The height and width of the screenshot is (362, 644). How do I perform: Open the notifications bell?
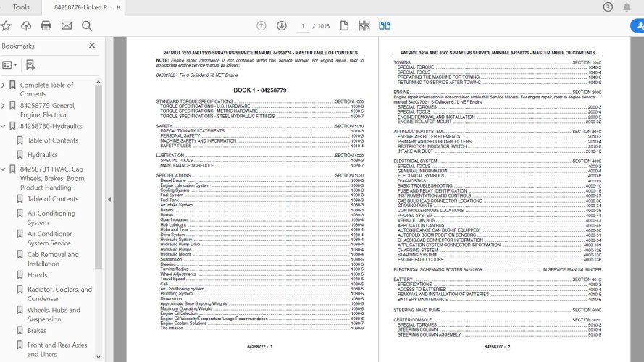click(x=627, y=7)
